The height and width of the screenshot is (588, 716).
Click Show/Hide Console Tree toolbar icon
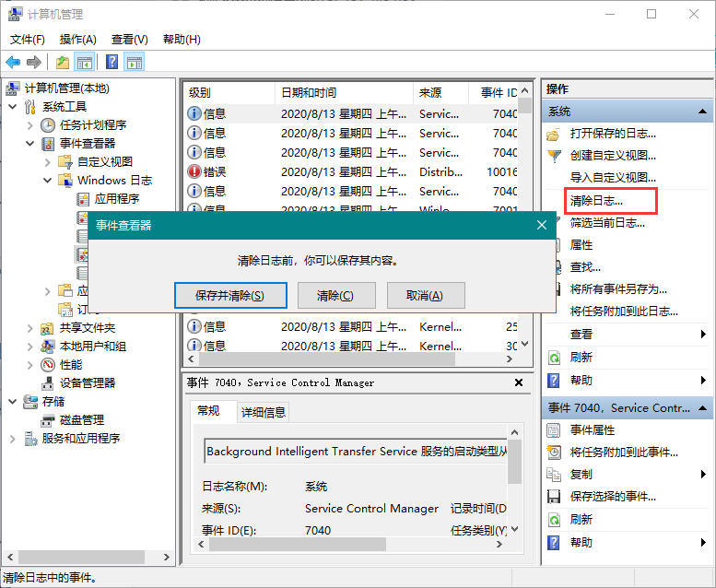(85, 62)
